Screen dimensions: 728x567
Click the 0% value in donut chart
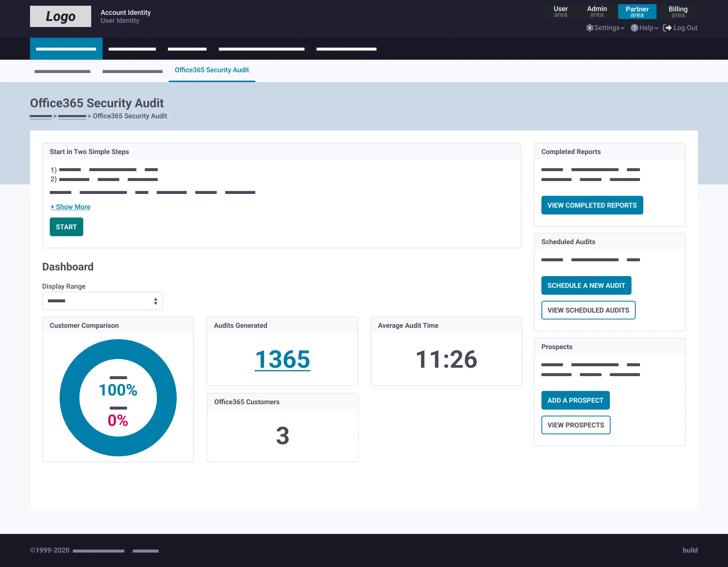click(118, 421)
